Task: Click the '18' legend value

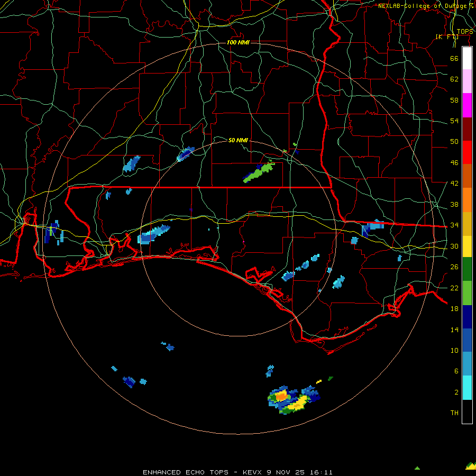Action: [454, 309]
